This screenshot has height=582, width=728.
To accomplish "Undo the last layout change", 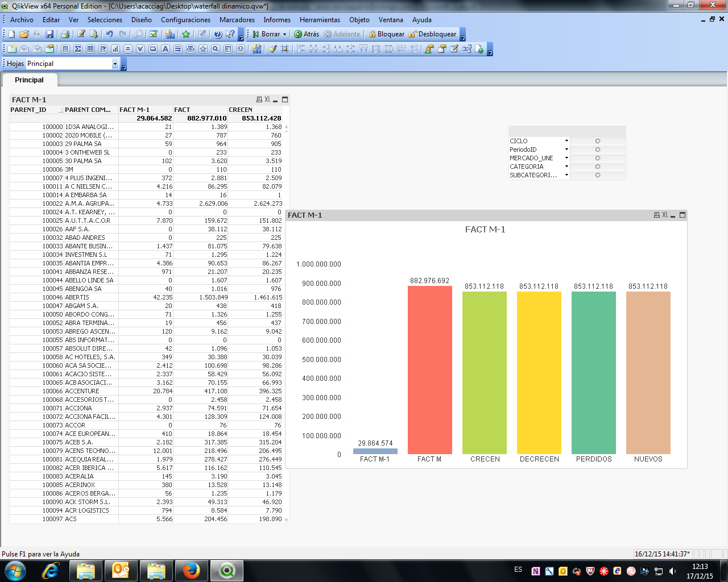I will tap(109, 34).
